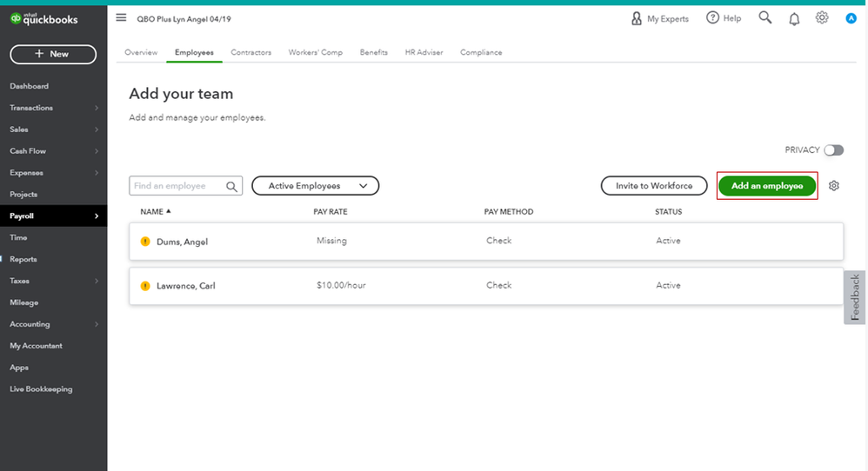Screen dimensions: 868x471
Task: Click company name QBO Plus Lyn Angel
Action: tap(184, 19)
